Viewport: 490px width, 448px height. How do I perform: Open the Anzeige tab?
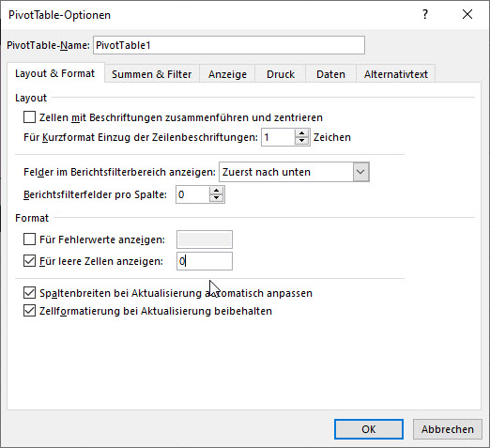pos(227,74)
